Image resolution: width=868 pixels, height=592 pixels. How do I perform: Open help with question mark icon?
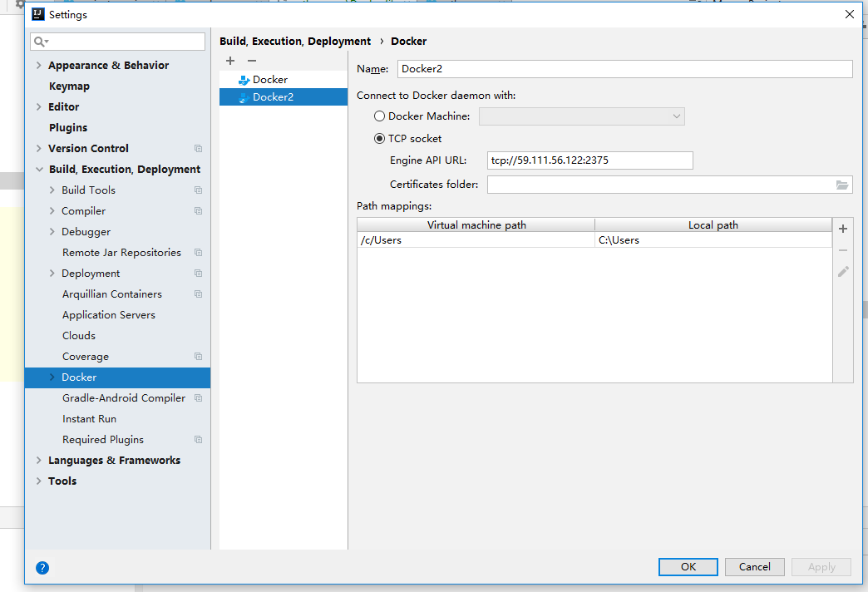(x=42, y=568)
